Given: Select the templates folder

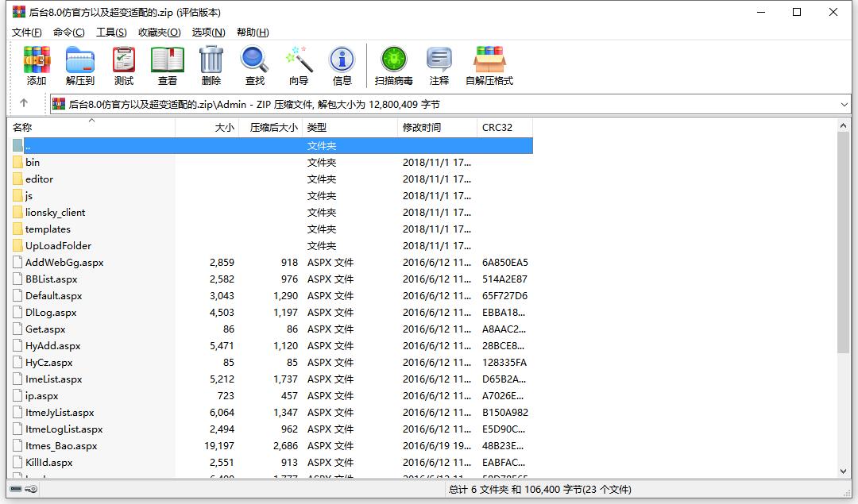Looking at the screenshot, I should coord(48,229).
